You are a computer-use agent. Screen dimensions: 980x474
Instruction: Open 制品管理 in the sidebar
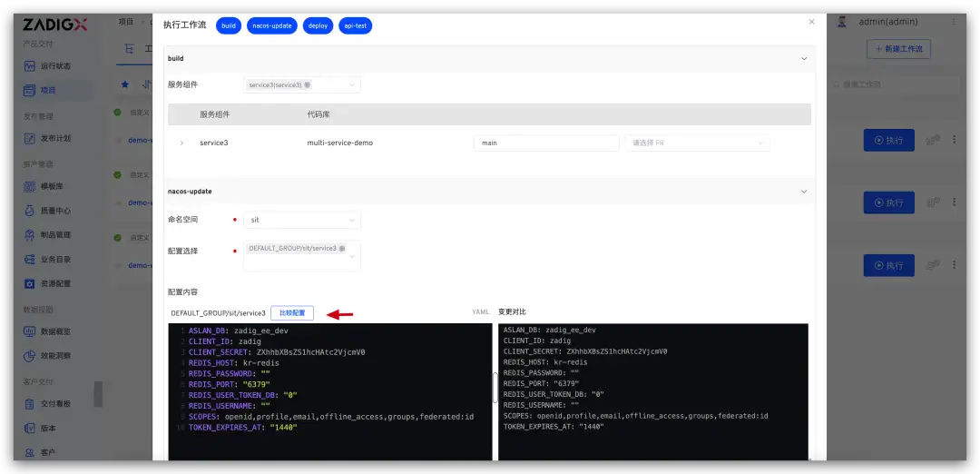click(x=47, y=234)
